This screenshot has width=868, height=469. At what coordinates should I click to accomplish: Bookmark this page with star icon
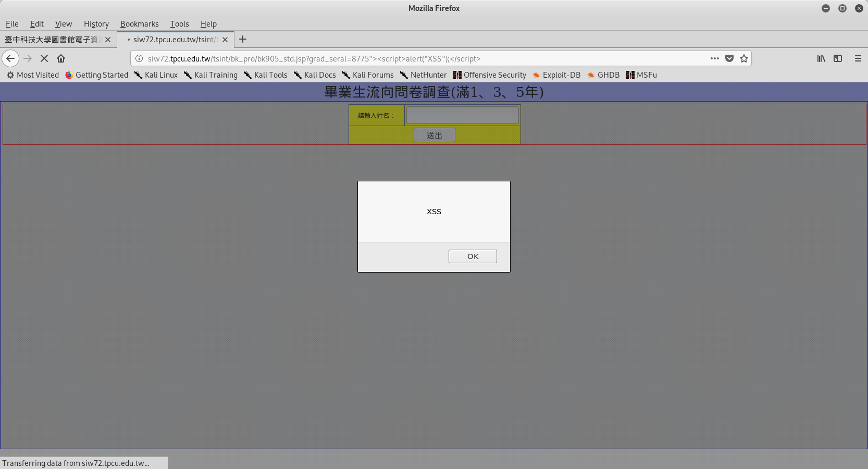pos(744,58)
